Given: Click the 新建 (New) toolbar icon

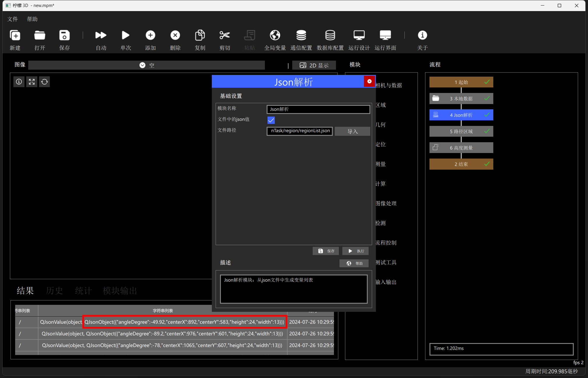Looking at the screenshot, I should 15,35.
